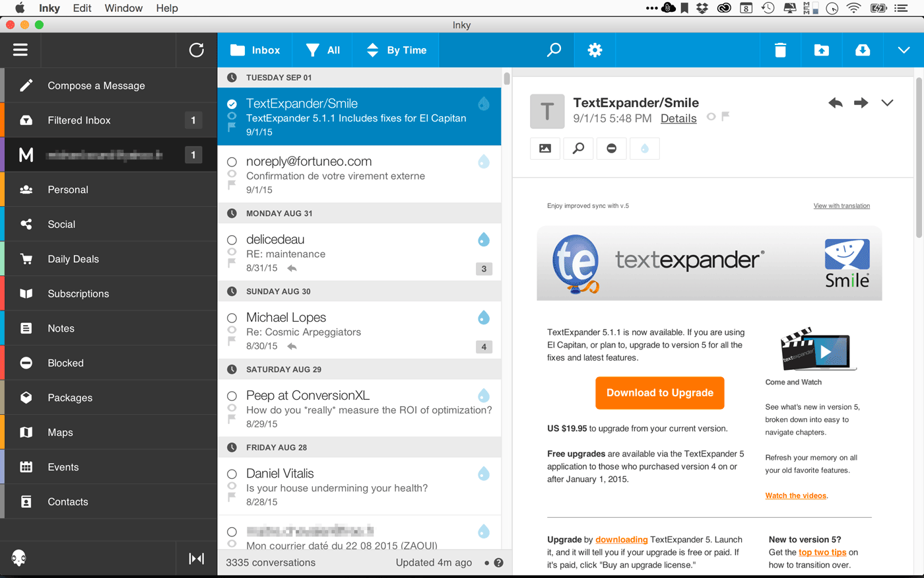Open the Social share icon
Image resolution: width=924 pixels, height=578 pixels.
tap(26, 224)
